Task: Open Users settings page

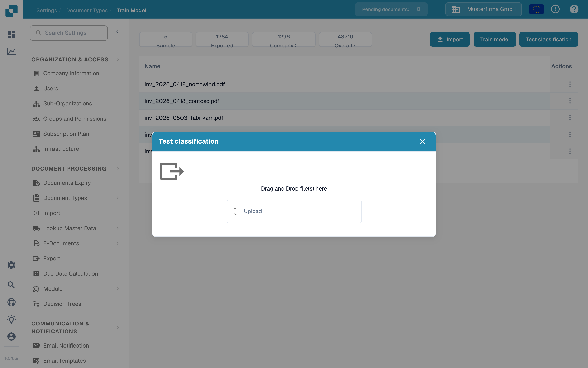Action: [x=51, y=88]
